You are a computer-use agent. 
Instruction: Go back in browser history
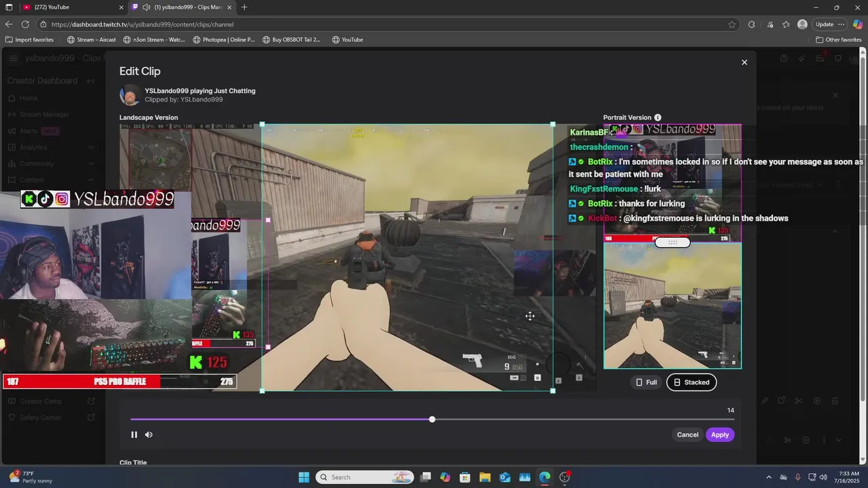(x=9, y=24)
